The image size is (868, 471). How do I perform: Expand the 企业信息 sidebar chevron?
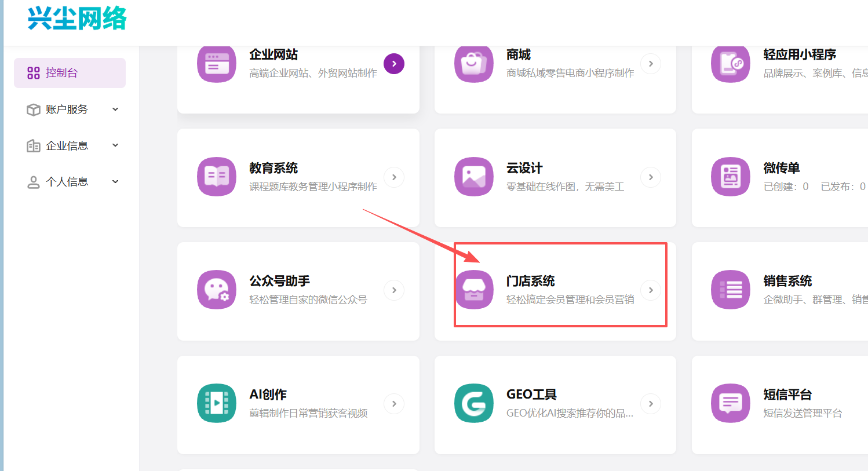115,145
